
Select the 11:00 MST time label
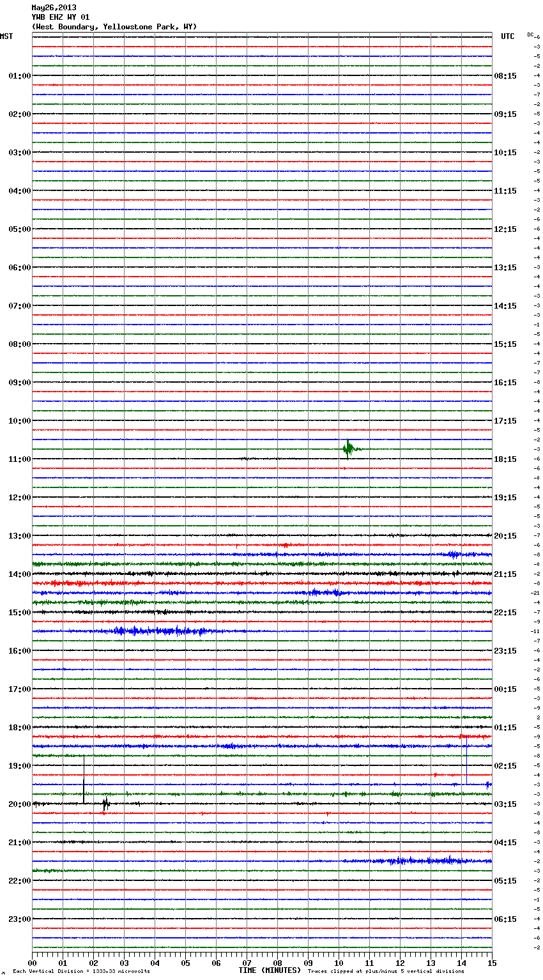(x=20, y=459)
